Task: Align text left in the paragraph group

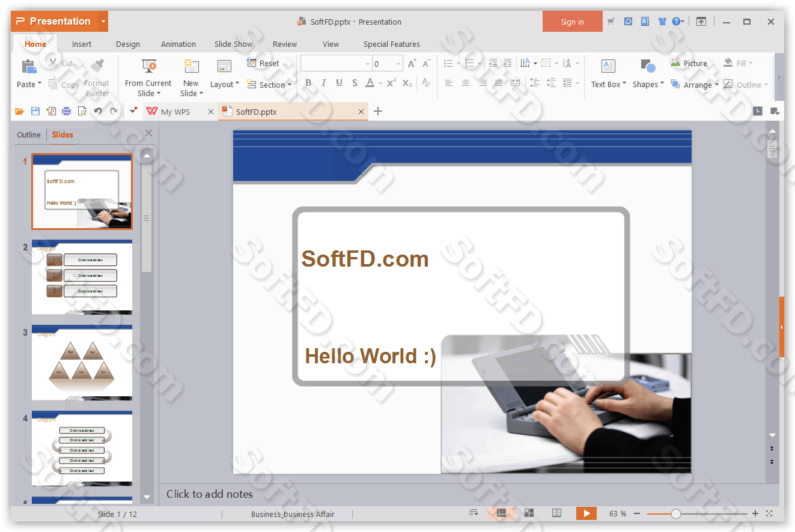Action: [449, 83]
